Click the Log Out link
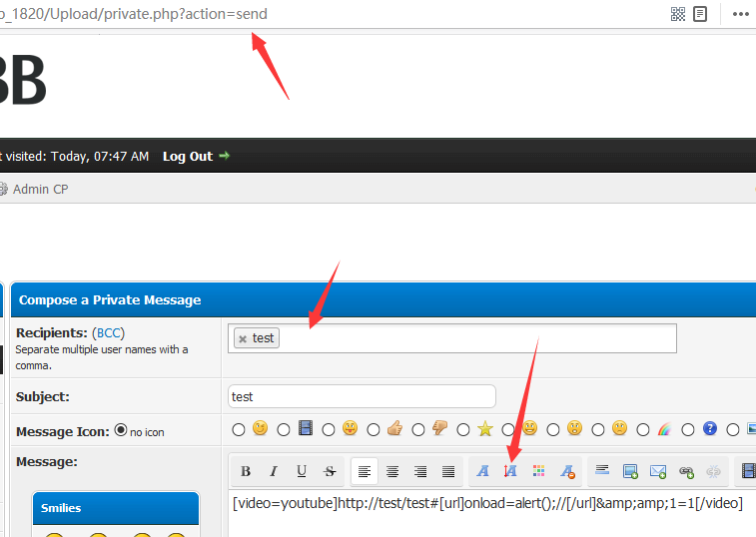The width and height of the screenshot is (756, 537). click(188, 156)
